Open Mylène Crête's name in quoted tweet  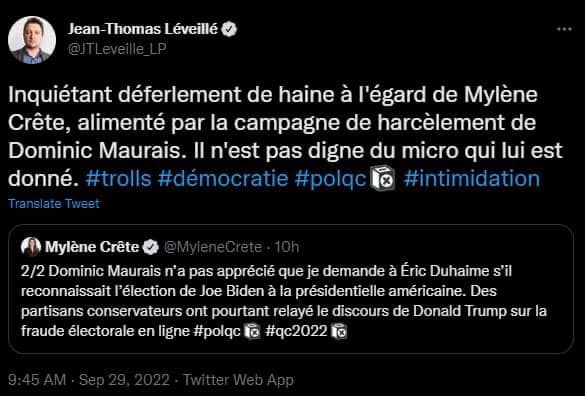tap(92, 247)
